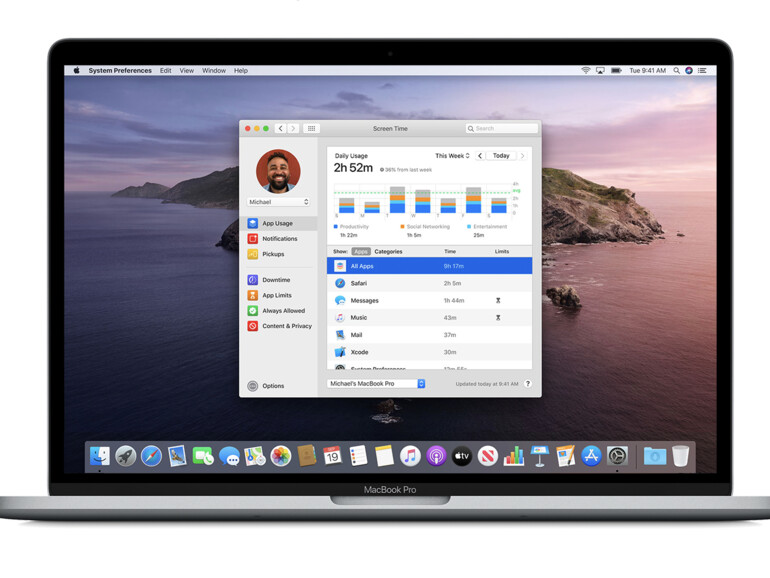The height and width of the screenshot is (578, 770).
Task: Open the Michael user dropdown
Action: pos(278,202)
